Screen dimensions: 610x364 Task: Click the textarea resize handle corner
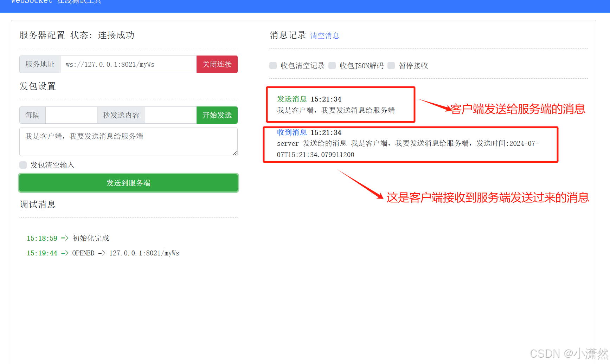pos(235,153)
